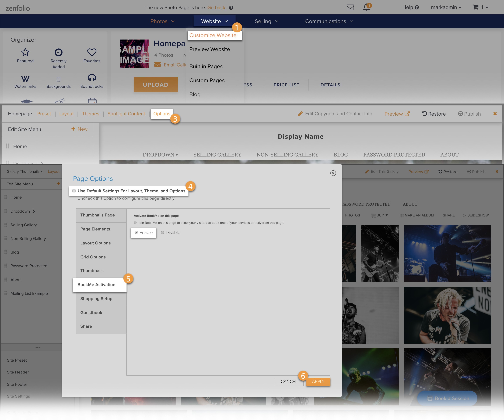Open Recently Added clock icon
Viewport: 504px width, 420px height.
tap(59, 52)
